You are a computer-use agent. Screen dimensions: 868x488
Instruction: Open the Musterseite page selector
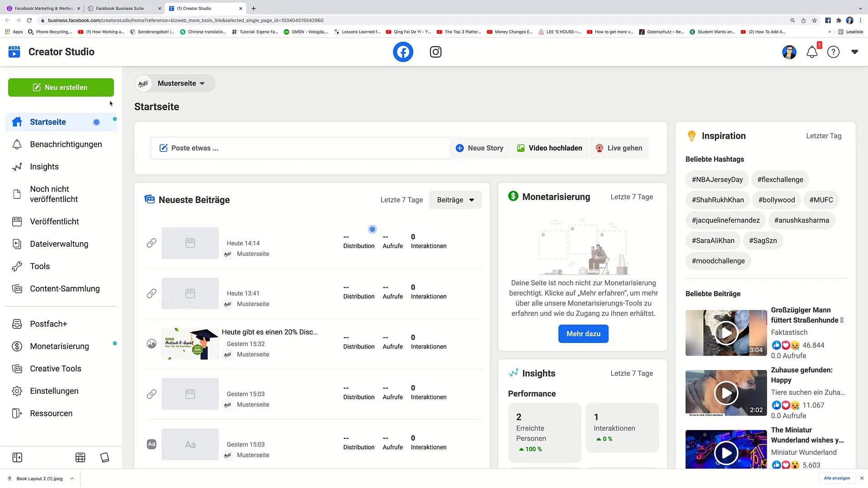click(x=175, y=84)
